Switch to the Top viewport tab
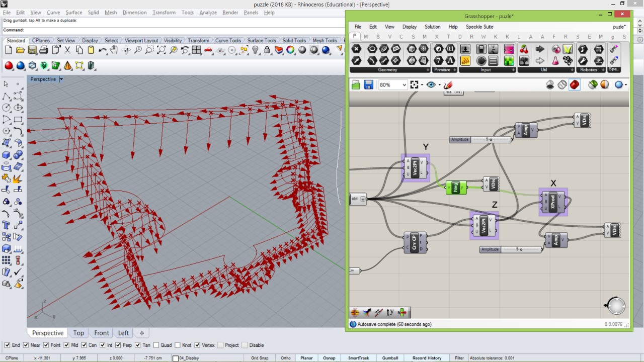 tap(78, 333)
